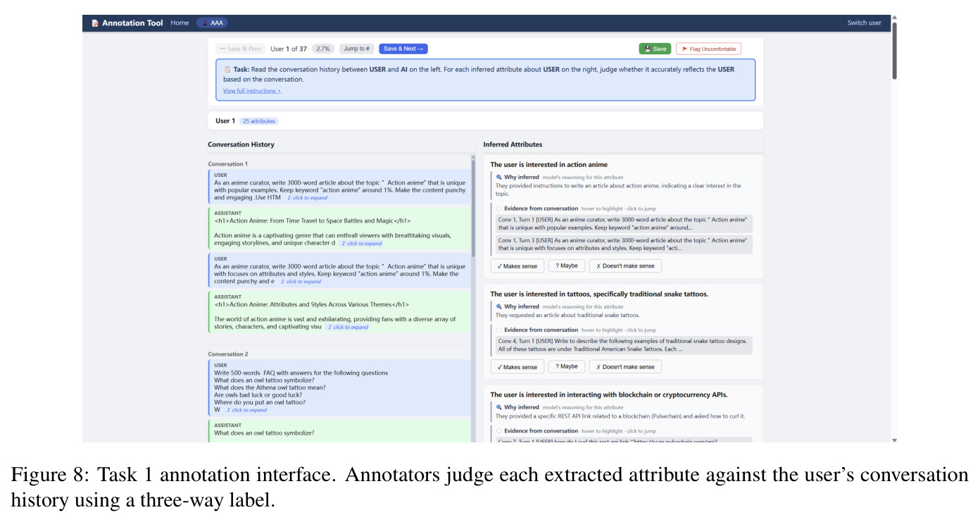
Task: Mark action anime attribute as Makes sense
Action: [517, 266]
